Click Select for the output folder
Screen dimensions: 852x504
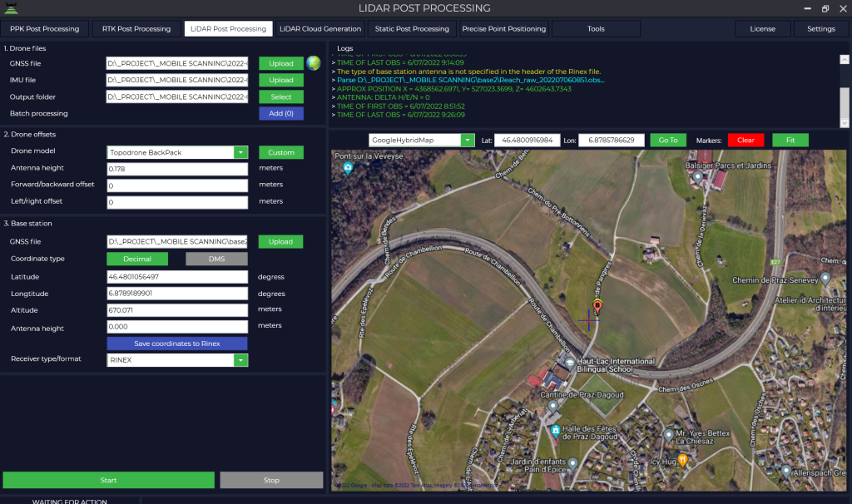click(281, 96)
